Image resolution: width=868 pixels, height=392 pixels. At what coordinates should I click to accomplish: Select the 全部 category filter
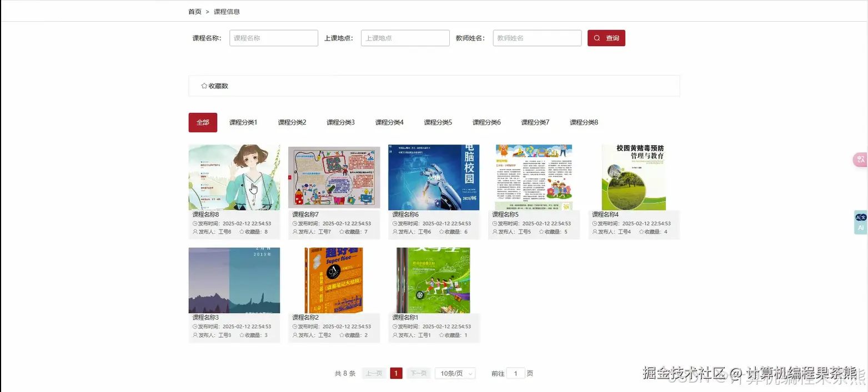coord(202,122)
